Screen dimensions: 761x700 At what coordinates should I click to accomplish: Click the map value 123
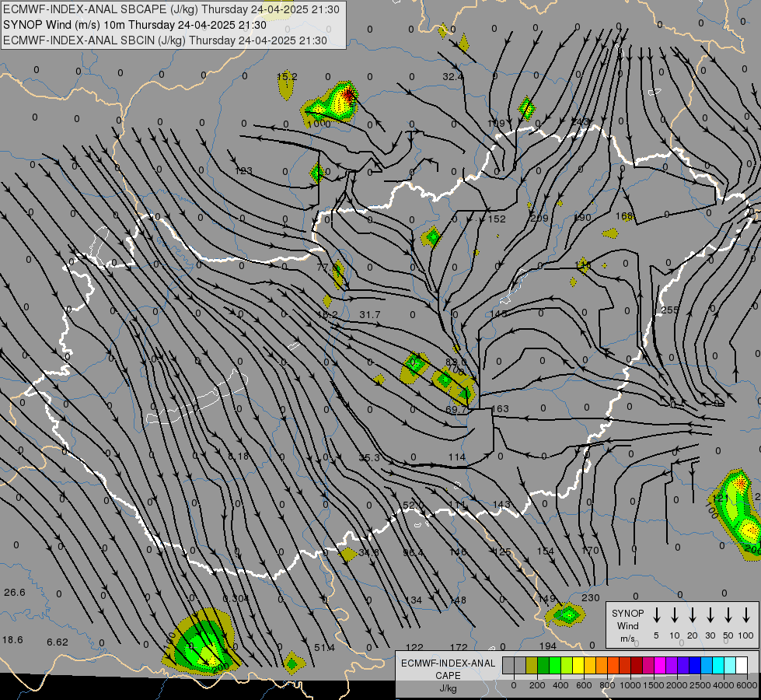coord(243,170)
